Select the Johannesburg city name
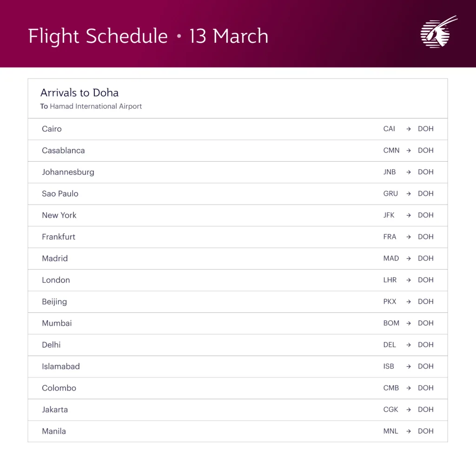 pos(68,172)
